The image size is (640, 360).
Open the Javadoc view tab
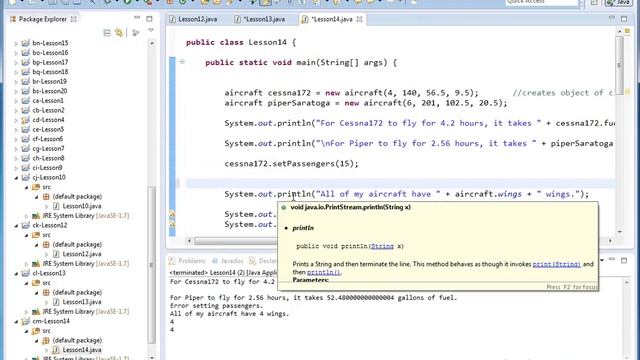click(x=228, y=261)
